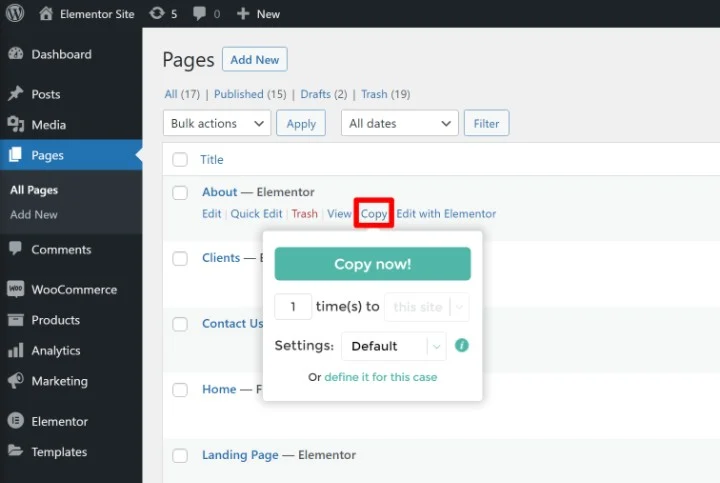
Task: Go to Posts in the sidebar
Action: 46,94
